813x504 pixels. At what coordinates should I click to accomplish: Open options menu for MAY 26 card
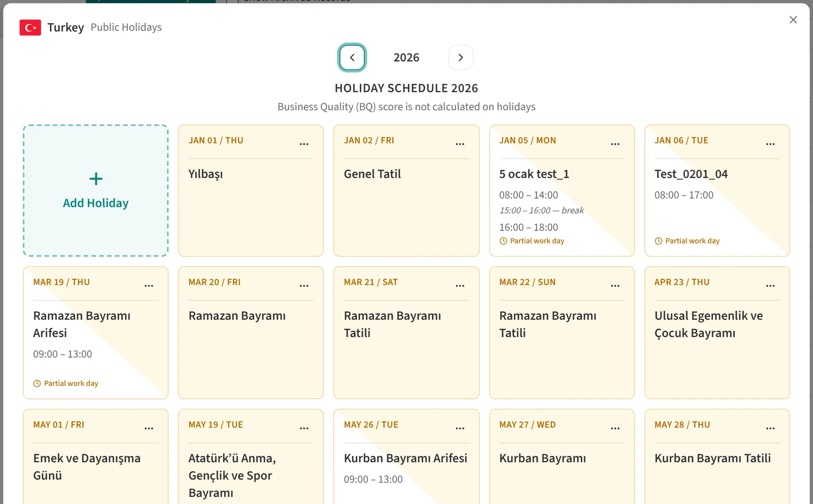pos(460,428)
